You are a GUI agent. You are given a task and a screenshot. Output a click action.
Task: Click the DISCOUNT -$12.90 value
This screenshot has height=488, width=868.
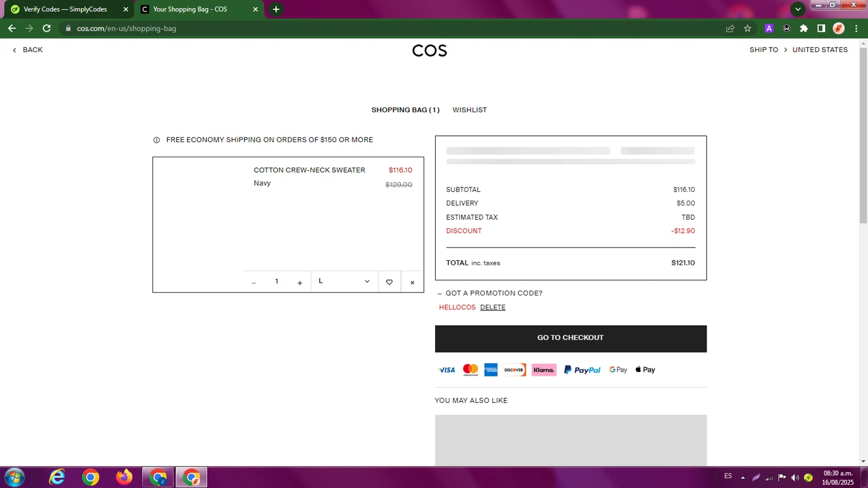point(683,231)
